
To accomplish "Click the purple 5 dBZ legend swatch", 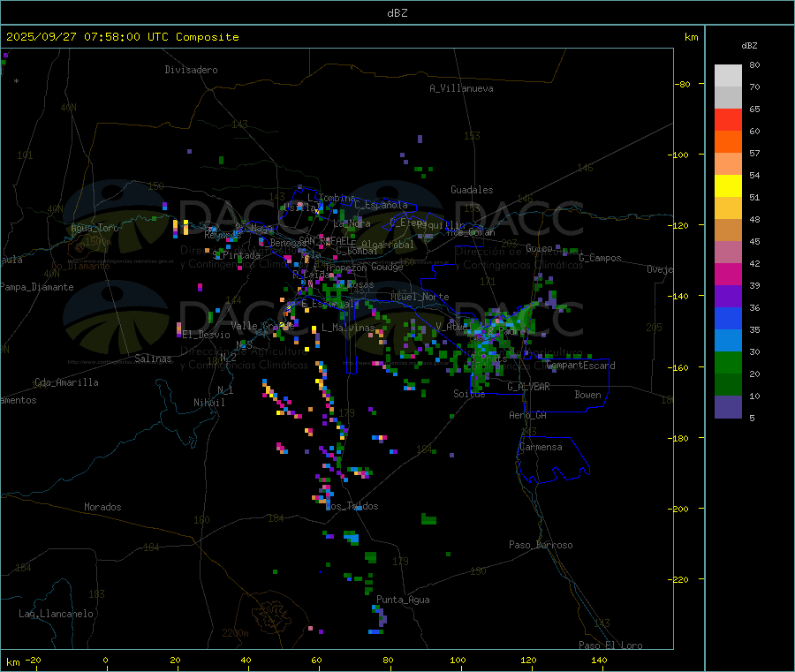I will click(728, 407).
